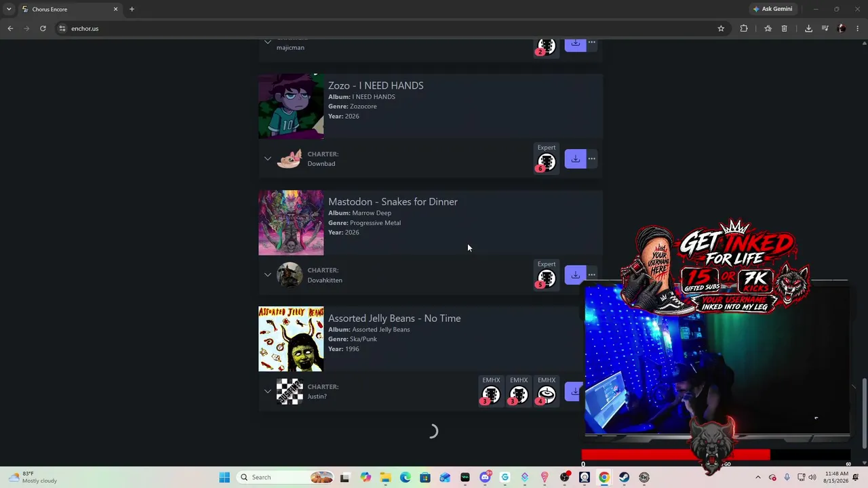Viewport: 868px width, 488px height.
Task: Click the genre text Progressive Metal
Action: [375, 222]
